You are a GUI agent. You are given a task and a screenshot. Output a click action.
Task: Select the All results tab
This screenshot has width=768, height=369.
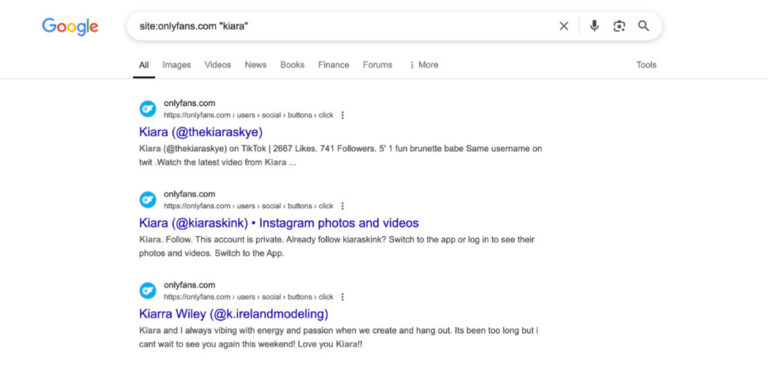pyautogui.click(x=144, y=65)
